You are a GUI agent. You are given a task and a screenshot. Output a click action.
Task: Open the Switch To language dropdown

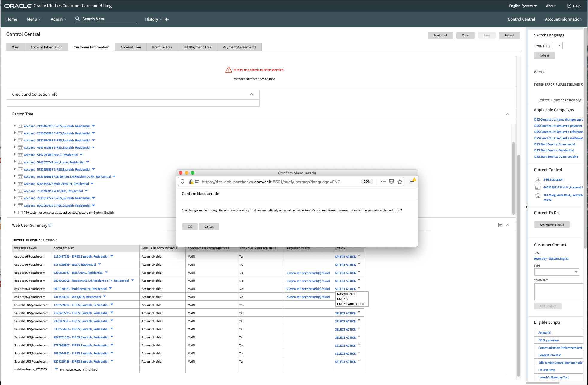click(x=557, y=46)
